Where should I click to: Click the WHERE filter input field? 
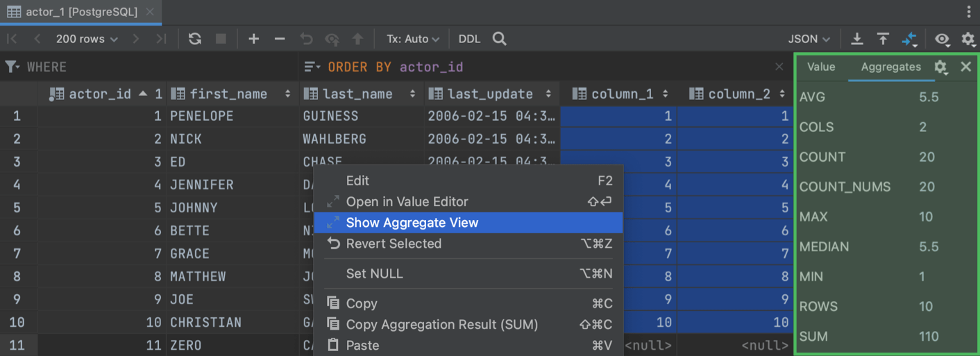point(160,67)
